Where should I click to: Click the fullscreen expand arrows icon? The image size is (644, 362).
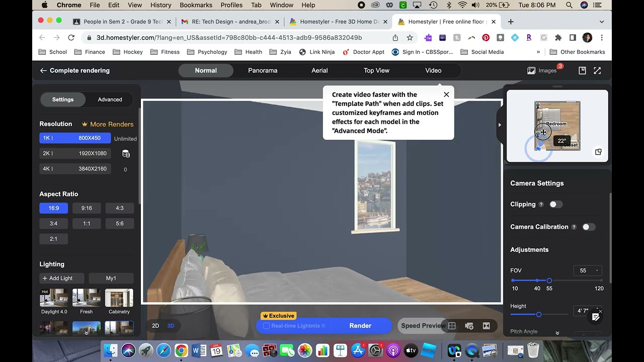coord(597,71)
